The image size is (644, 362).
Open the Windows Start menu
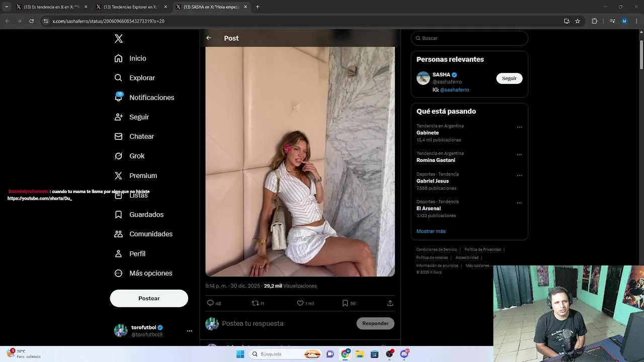(240, 354)
